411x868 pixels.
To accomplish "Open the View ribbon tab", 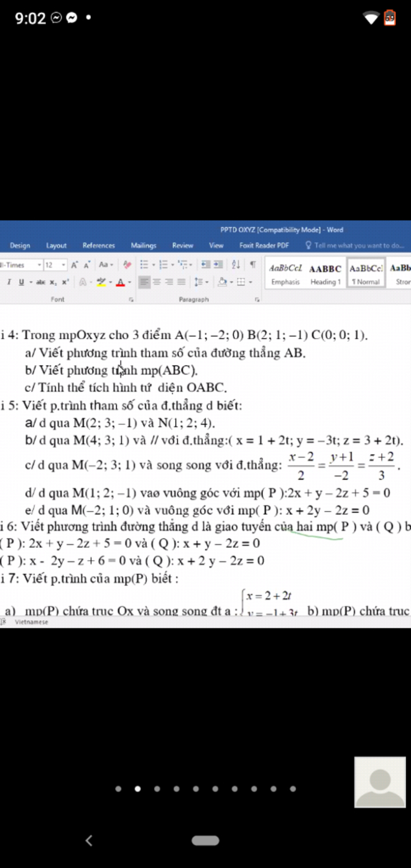I will coord(216,245).
